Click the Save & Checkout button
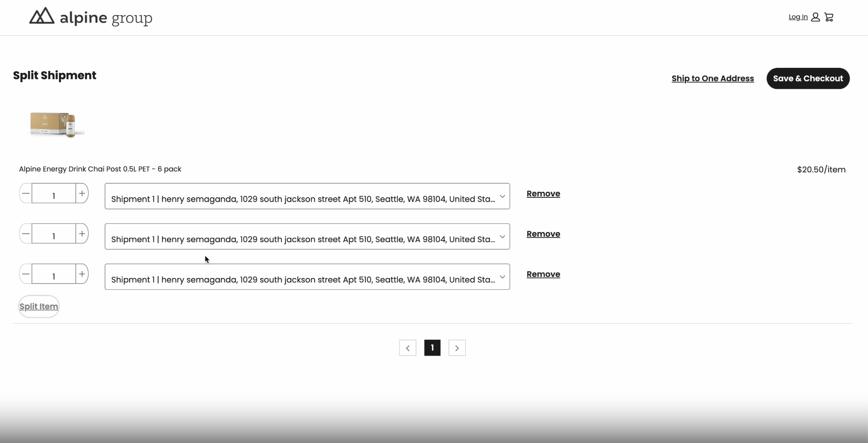This screenshot has width=868, height=443. (x=808, y=78)
